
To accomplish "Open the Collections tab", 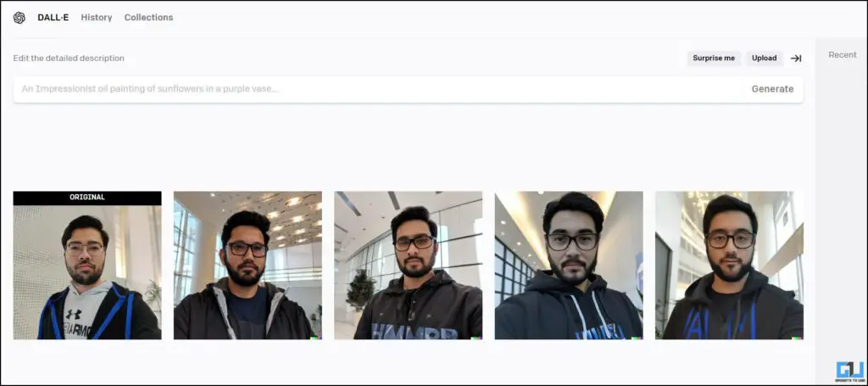I will click(148, 17).
